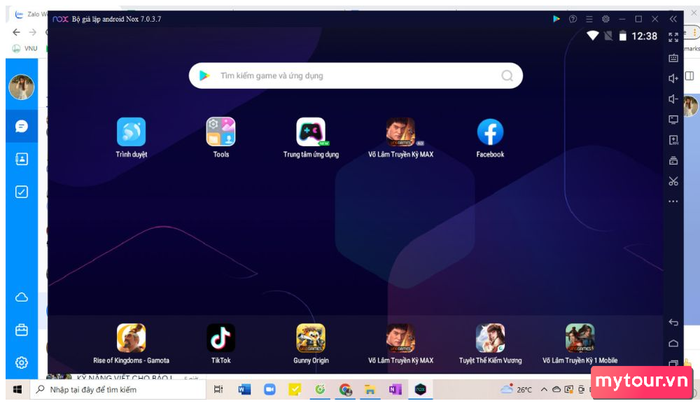This screenshot has width=700, height=408.
Task: Open Nox help question mark icon
Action: click(573, 19)
